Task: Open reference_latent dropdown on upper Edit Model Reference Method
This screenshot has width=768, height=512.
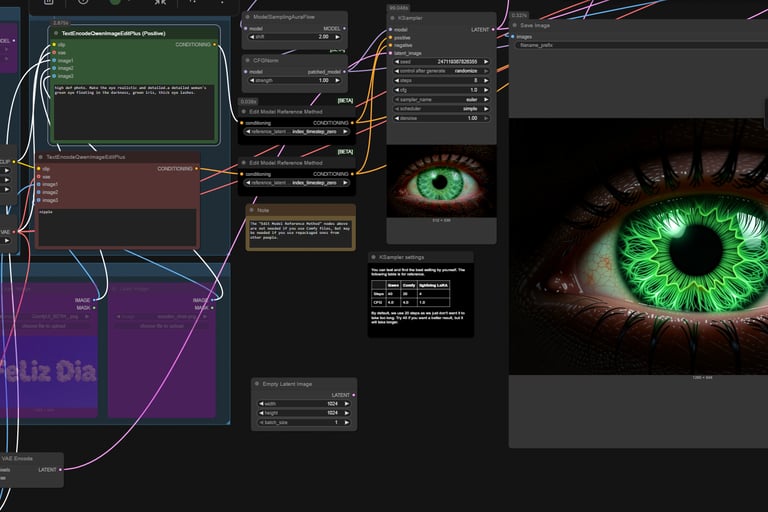Action: (x=297, y=132)
